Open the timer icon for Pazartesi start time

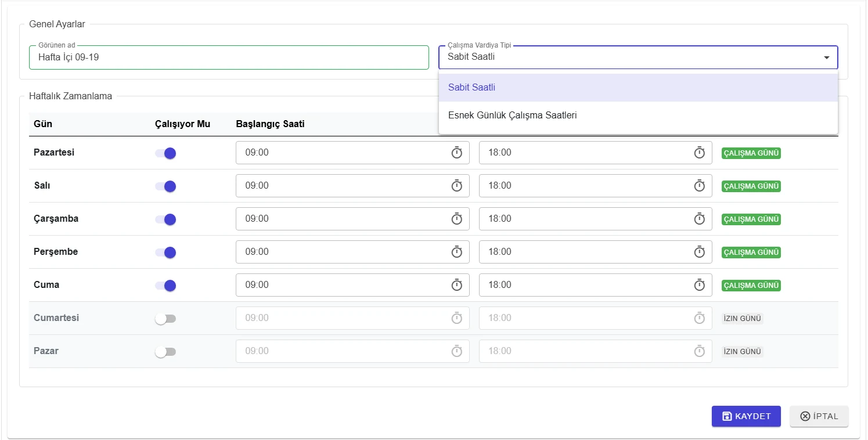pyautogui.click(x=457, y=153)
